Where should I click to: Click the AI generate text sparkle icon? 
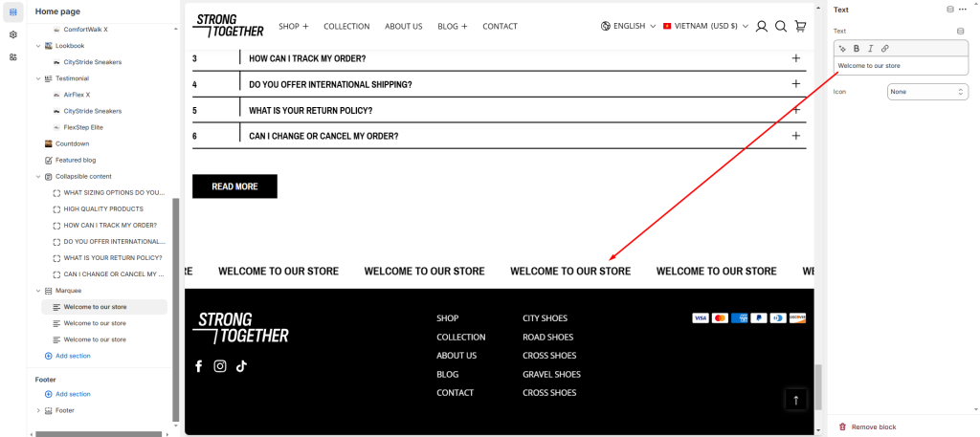pyautogui.click(x=842, y=48)
